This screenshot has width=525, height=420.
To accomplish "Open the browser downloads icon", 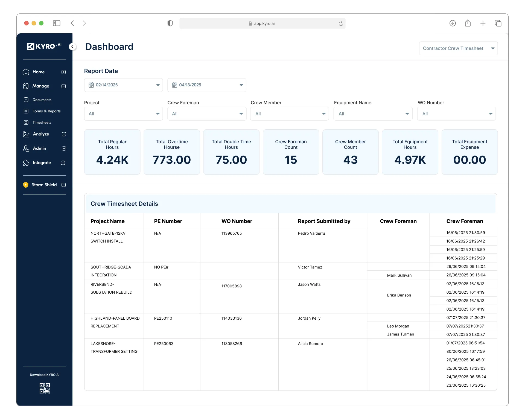I will (453, 23).
